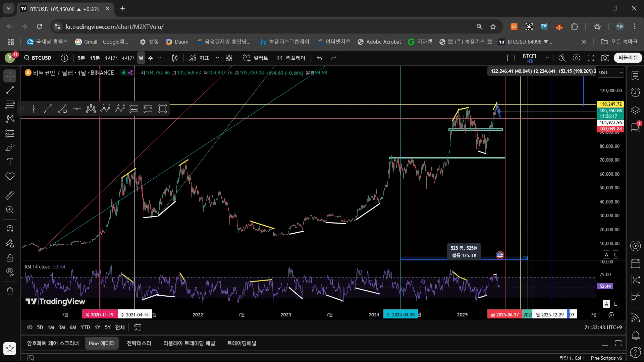Open the Alerts bell in right sidebar
This screenshot has height=362, width=644.
pyautogui.click(x=635, y=335)
